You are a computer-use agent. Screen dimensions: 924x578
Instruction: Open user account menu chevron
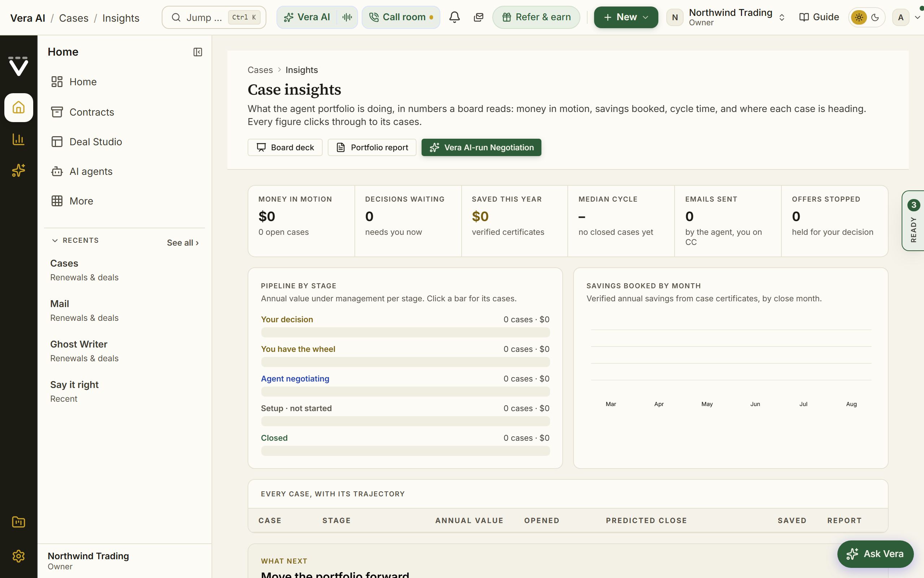click(x=918, y=17)
